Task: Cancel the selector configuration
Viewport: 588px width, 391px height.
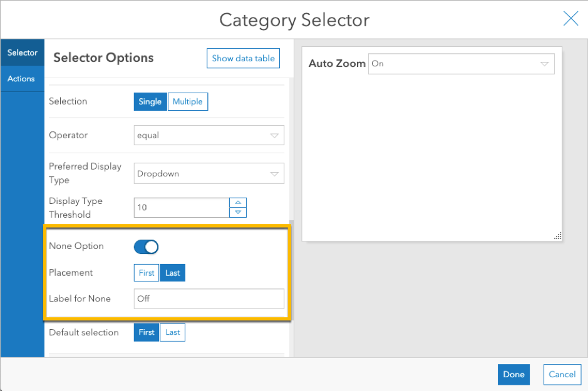Action: pos(562,374)
